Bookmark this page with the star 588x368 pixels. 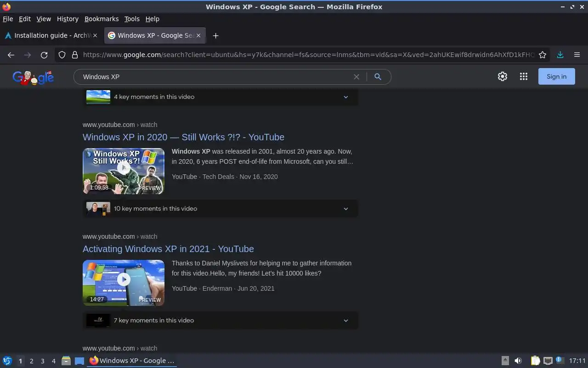pos(543,55)
